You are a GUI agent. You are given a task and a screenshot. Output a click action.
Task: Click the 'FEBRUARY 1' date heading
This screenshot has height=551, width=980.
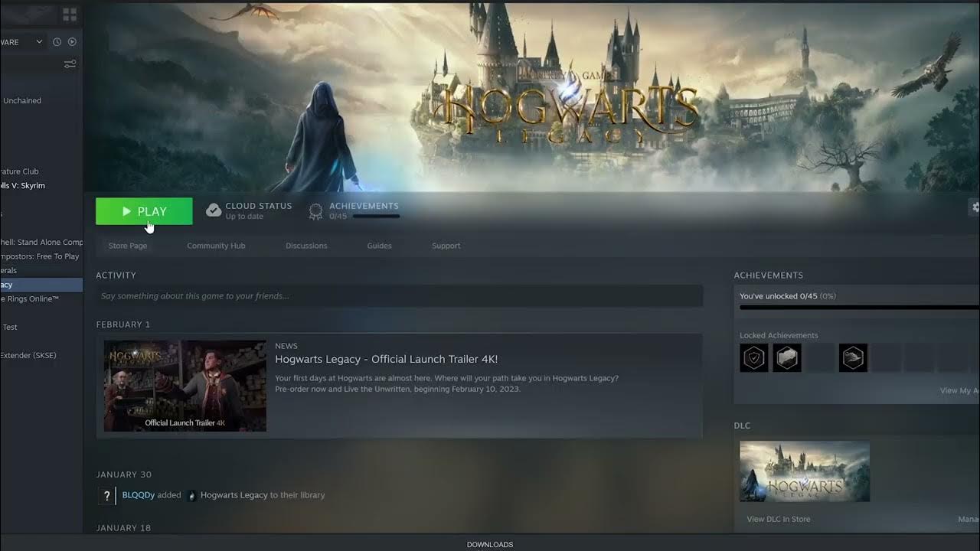(123, 324)
